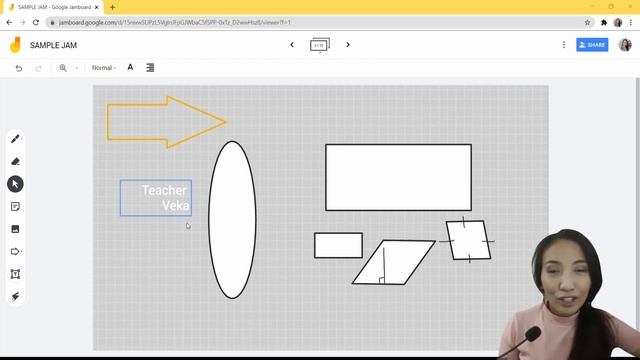Expand the zoom level dropdown arrow
The height and width of the screenshot is (360, 640).
[76, 68]
